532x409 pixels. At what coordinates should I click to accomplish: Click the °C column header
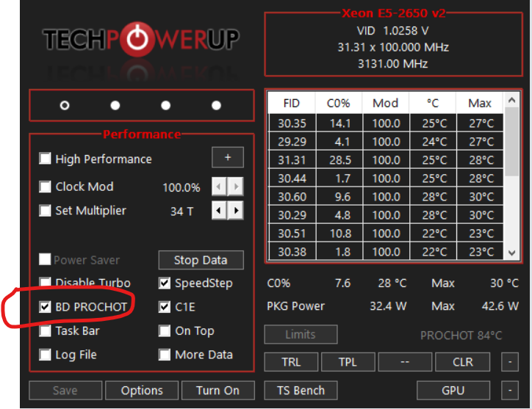(433, 103)
